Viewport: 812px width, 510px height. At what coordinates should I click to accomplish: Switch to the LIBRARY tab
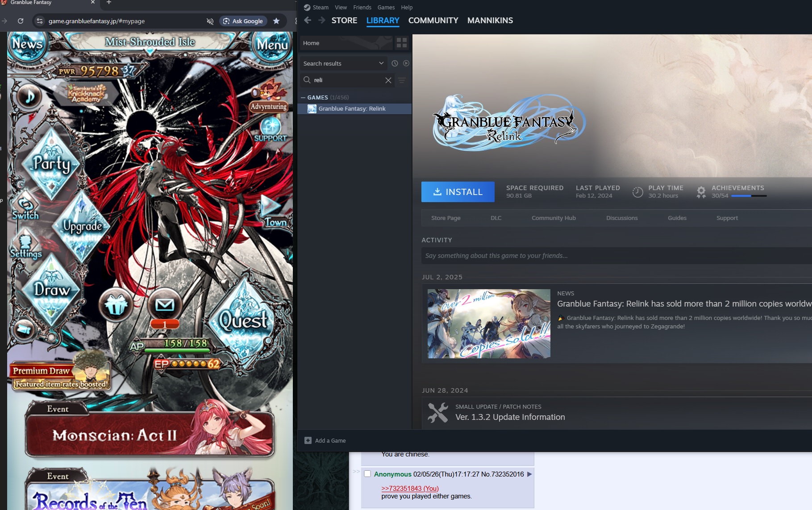383,21
